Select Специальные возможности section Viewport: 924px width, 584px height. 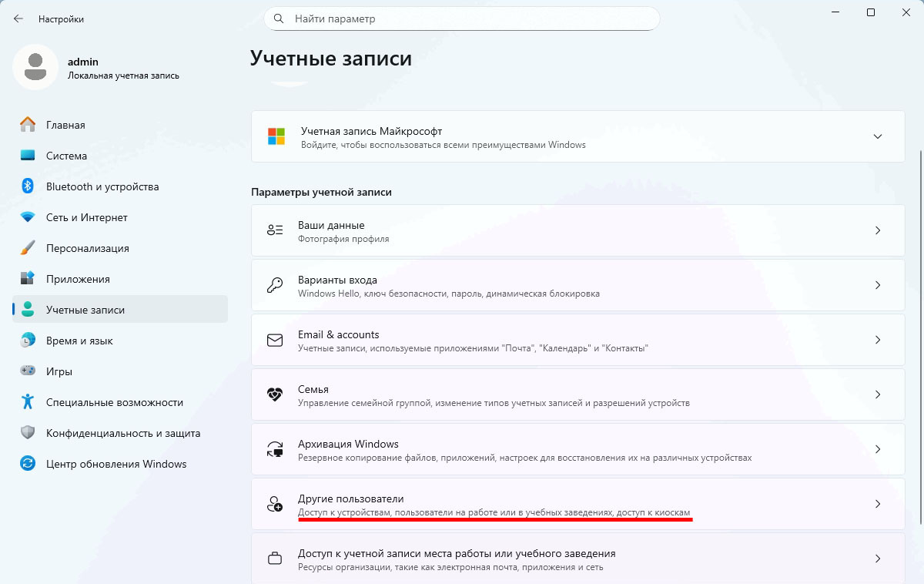pos(120,402)
